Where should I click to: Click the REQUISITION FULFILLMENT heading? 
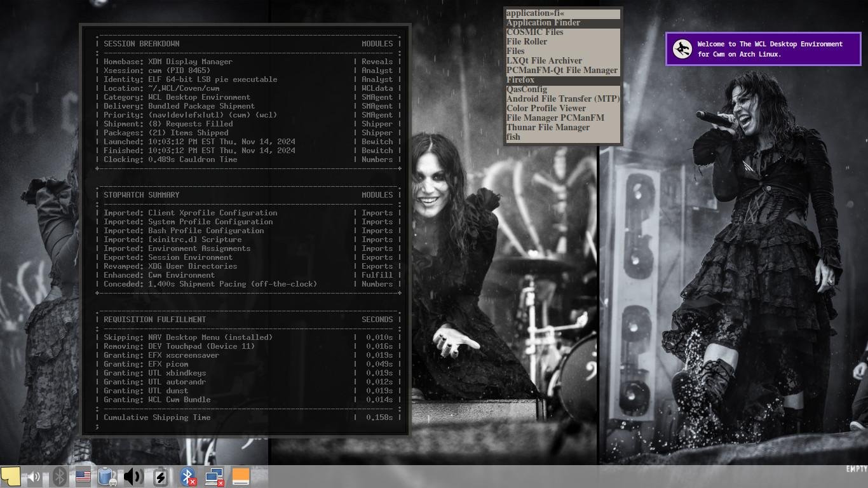pyautogui.click(x=155, y=320)
